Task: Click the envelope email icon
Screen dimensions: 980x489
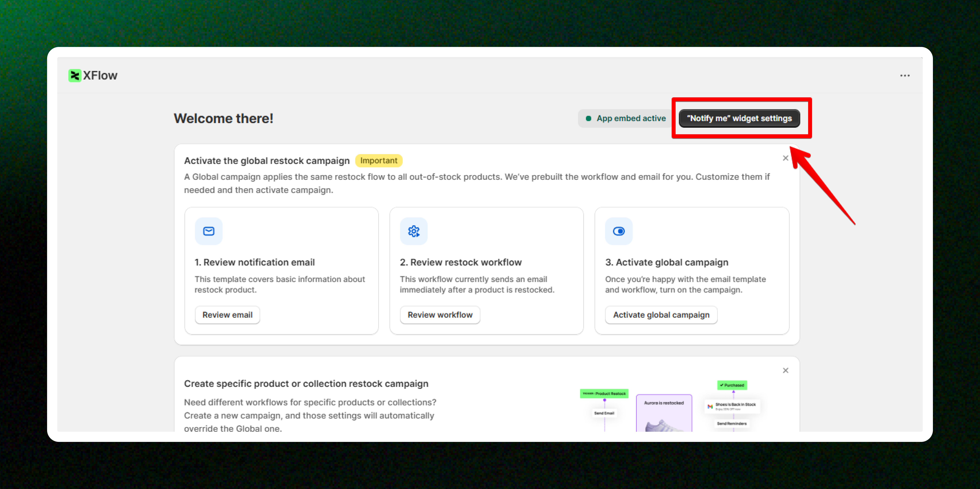Action: pos(208,231)
